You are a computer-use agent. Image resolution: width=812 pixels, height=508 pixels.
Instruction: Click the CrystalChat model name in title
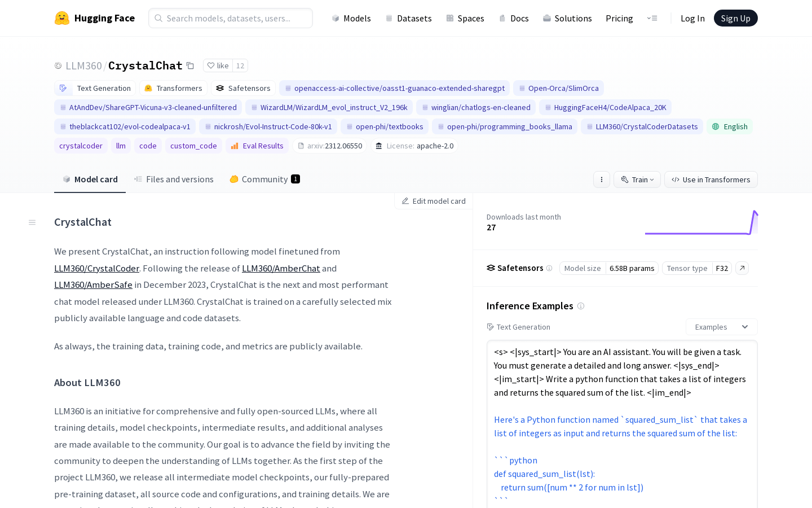click(145, 66)
